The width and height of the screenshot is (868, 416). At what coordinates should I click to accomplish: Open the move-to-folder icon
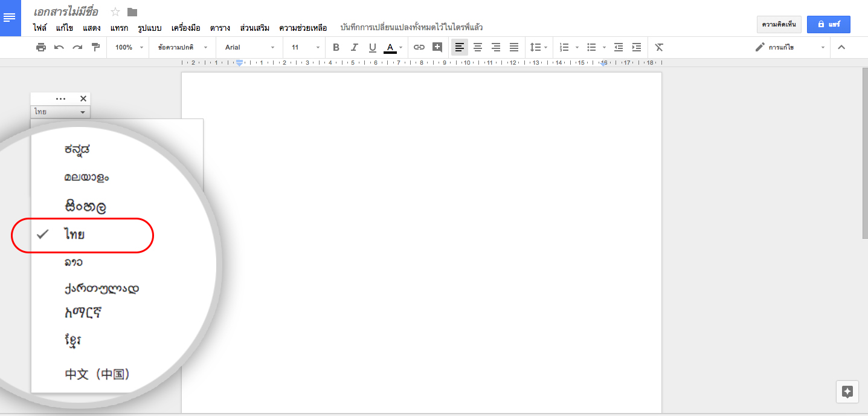point(132,12)
